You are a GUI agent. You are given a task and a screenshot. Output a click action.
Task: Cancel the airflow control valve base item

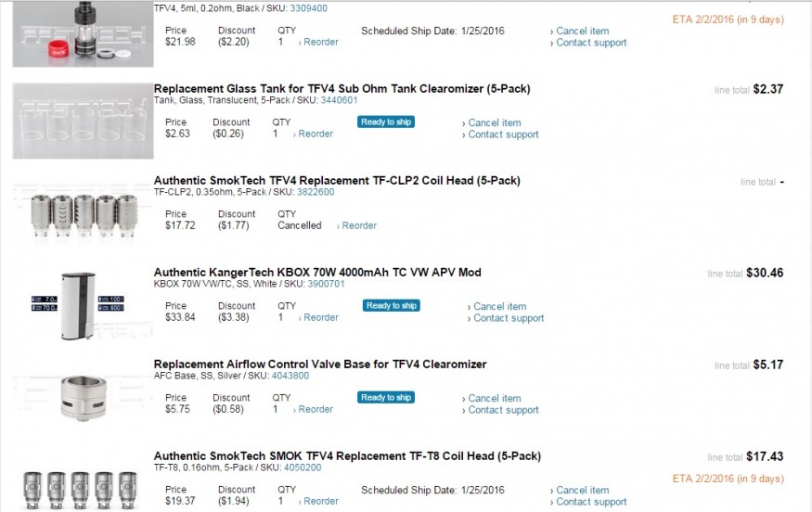coord(494,398)
